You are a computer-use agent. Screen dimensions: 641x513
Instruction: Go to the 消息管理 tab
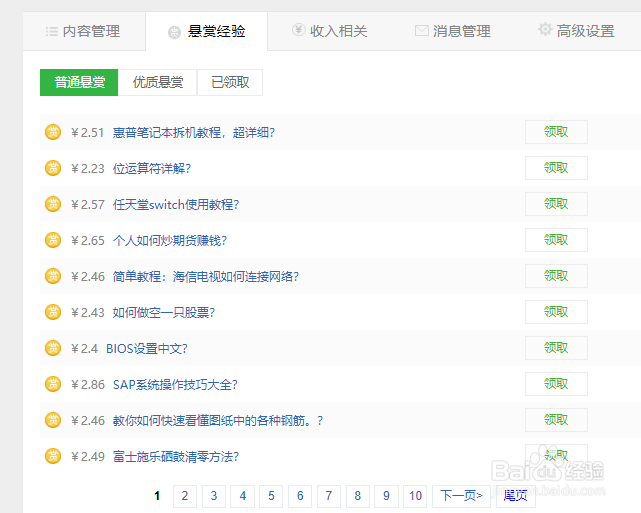453,31
